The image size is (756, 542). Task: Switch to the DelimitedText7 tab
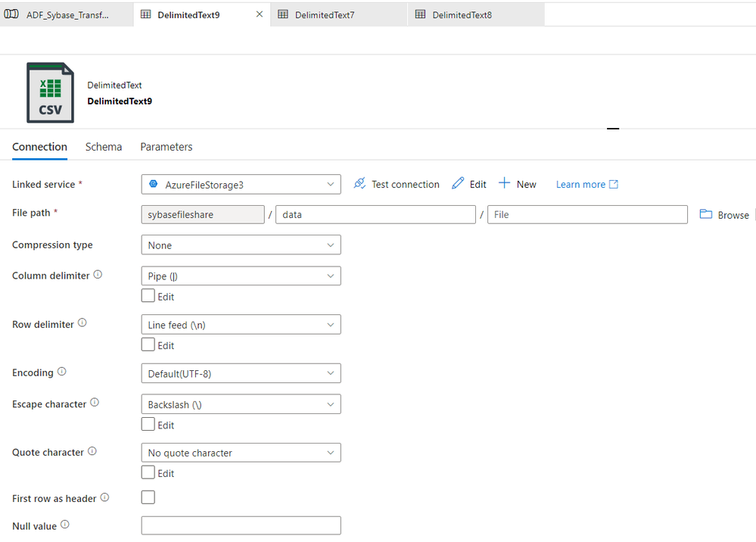pyautogui.click(x=325, y=14)
